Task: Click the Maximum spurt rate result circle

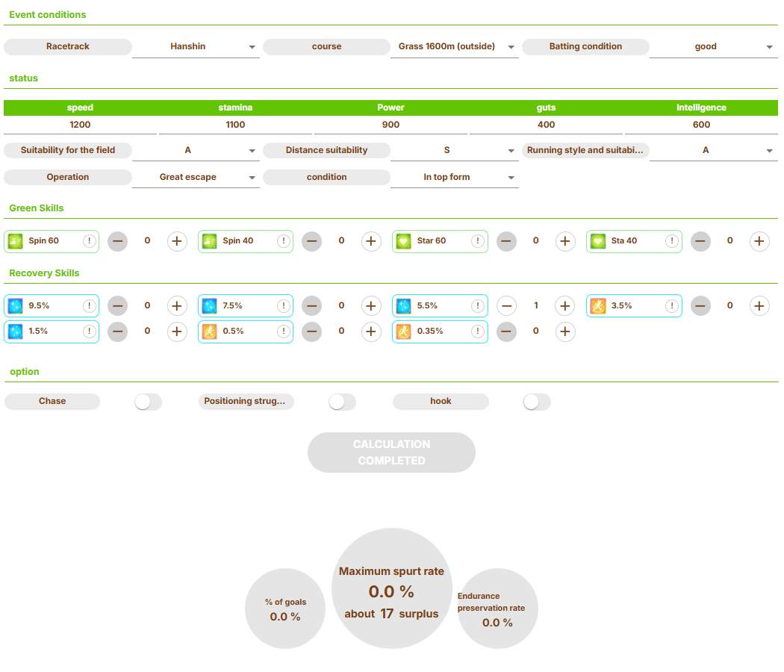Action: coord(391,588)
